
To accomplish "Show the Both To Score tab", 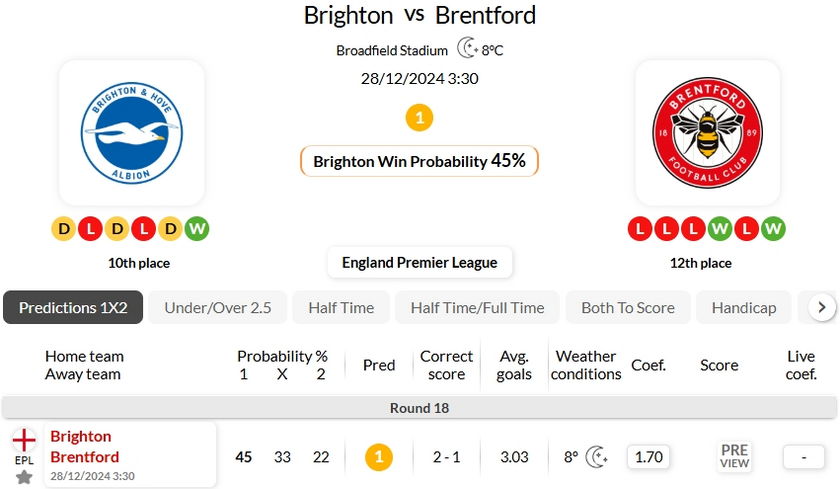I will (x=628, y=307).
